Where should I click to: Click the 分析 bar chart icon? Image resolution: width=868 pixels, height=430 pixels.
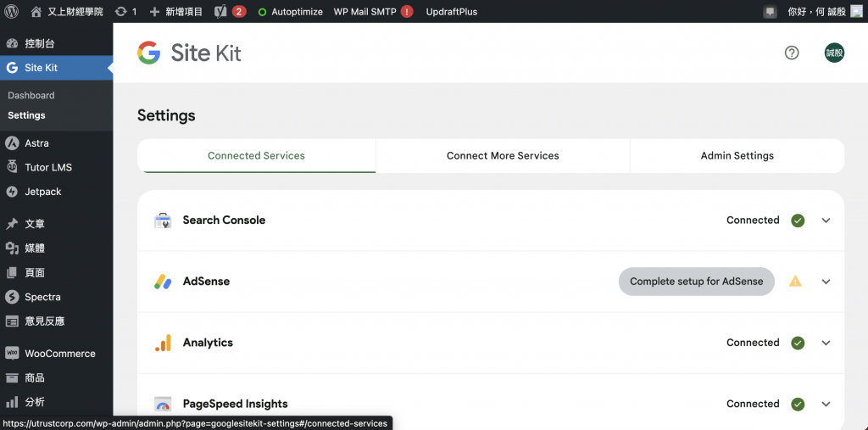point(12,402)
